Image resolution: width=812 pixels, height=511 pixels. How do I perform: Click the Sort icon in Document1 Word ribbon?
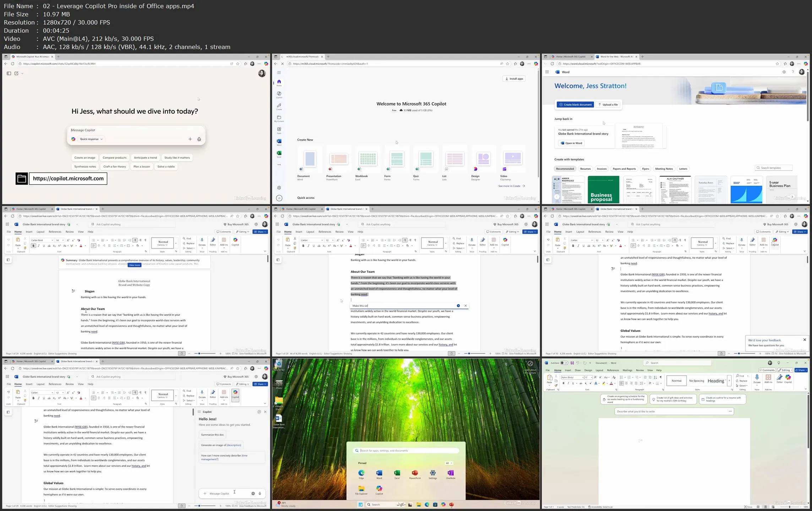pos(655,377)
